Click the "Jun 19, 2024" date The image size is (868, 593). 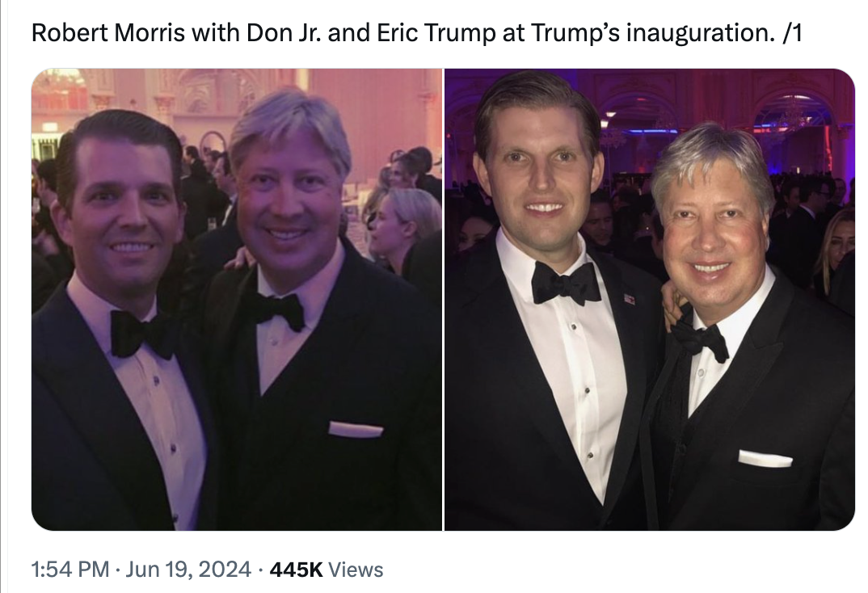189,570
